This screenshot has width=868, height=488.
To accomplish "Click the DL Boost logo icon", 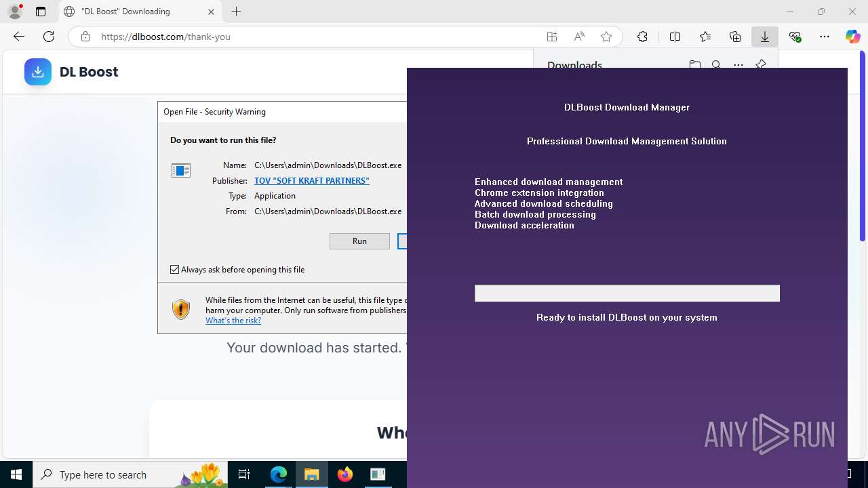I will [38, 72].
